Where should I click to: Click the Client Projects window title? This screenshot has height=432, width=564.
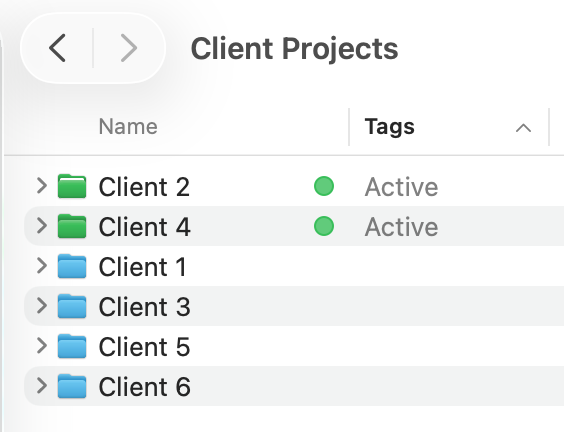click(x=295, y=49)
